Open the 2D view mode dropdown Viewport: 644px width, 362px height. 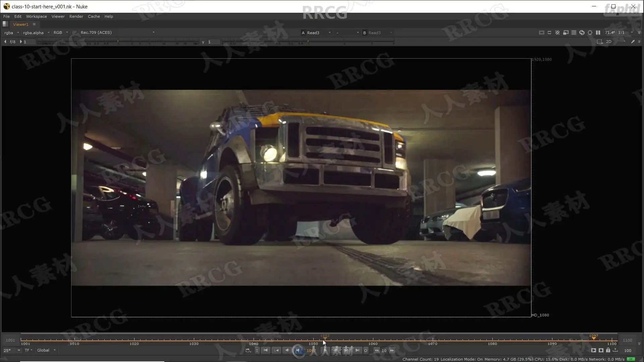click(x=616, y=42)
